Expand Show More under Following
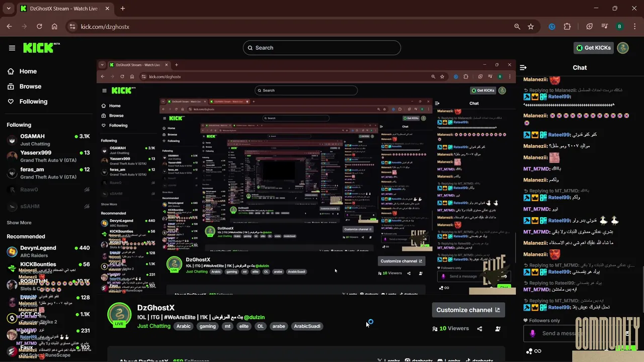This screenshot has width=644, height=362. coord(19,223)
